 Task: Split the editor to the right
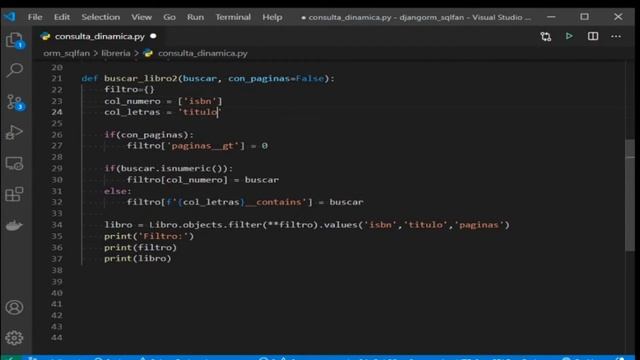pyautogui.click(x=593, y=36)
